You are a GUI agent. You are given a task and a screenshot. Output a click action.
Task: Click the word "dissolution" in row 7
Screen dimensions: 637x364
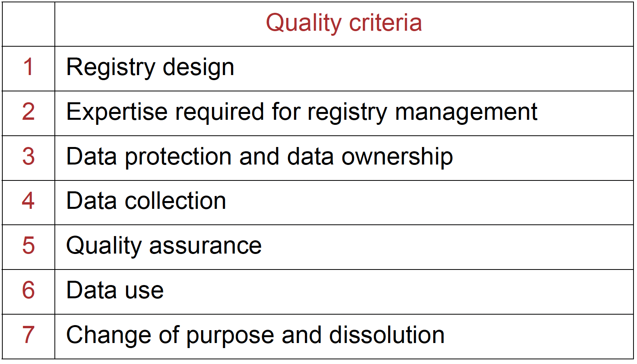(387, 335)
